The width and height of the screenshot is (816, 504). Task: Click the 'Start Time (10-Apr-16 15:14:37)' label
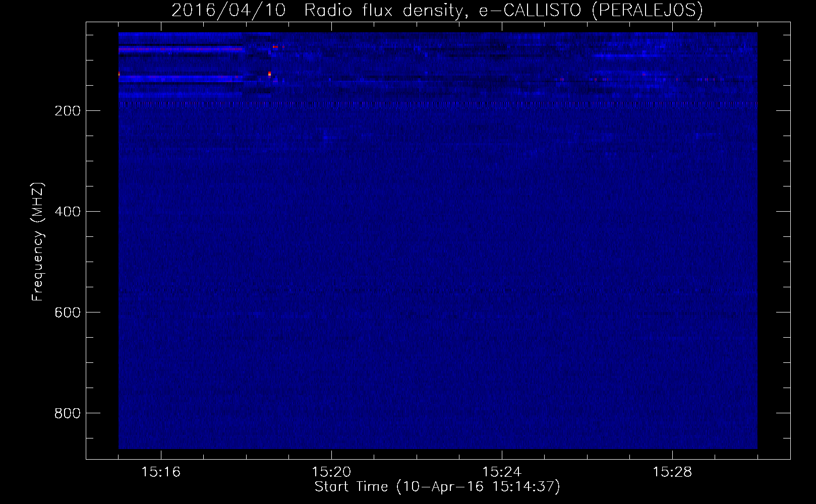coord(437,487)
